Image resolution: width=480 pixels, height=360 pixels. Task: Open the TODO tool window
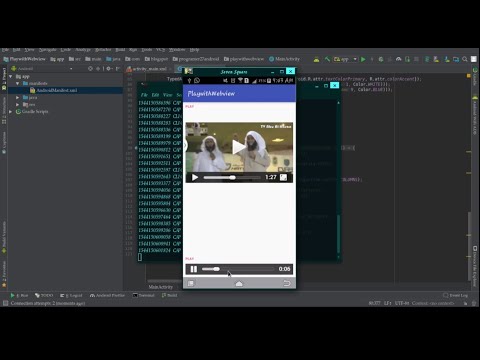[44, 295]
